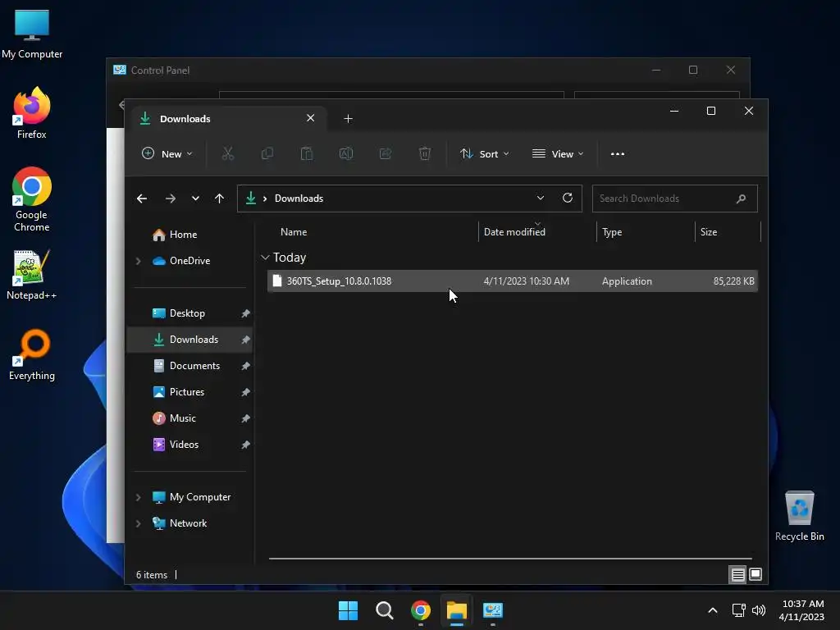Select Network in navigation pane
Viewport: 840px width, 630px height.
coord(188,523)
